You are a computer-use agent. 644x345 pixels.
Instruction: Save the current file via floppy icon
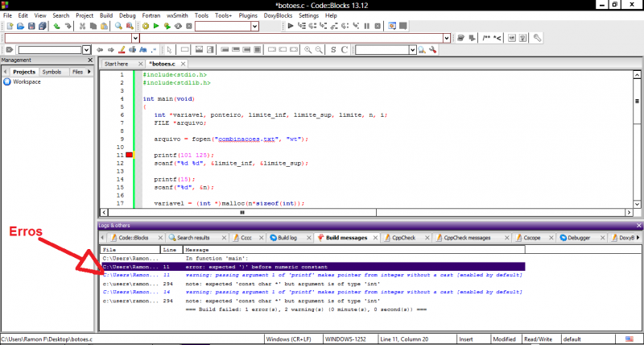pyautogui.click(x=31, y=27)
